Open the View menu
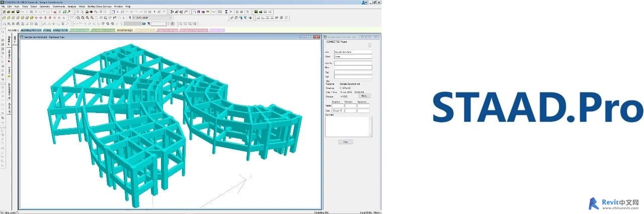Viewport: 644px width, 214px height. point(17,7)
